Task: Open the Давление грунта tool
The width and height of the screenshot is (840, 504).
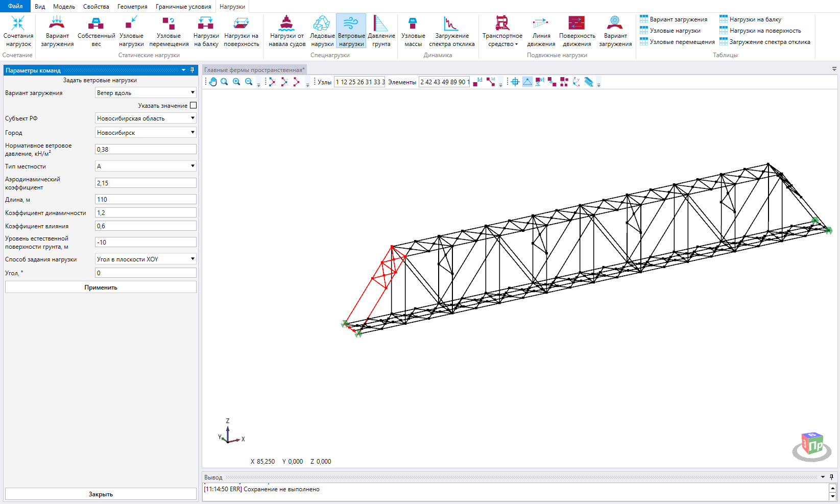Action: [x=381, y=31]
